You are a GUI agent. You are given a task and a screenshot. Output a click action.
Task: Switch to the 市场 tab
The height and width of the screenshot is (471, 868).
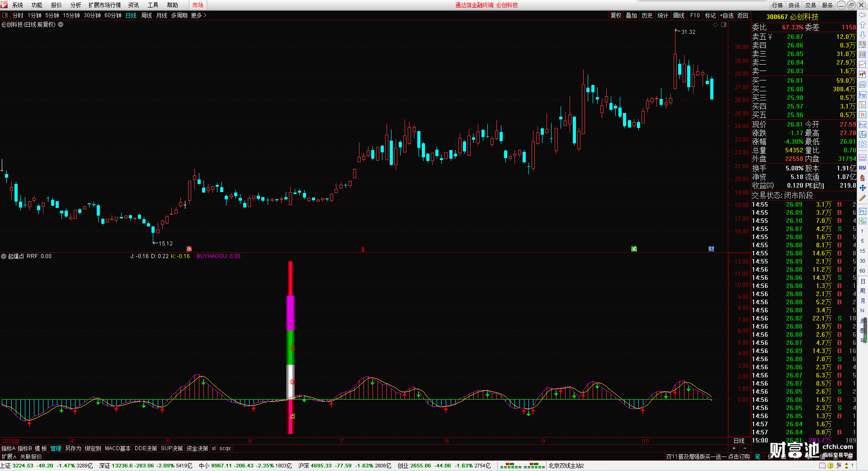198,5
